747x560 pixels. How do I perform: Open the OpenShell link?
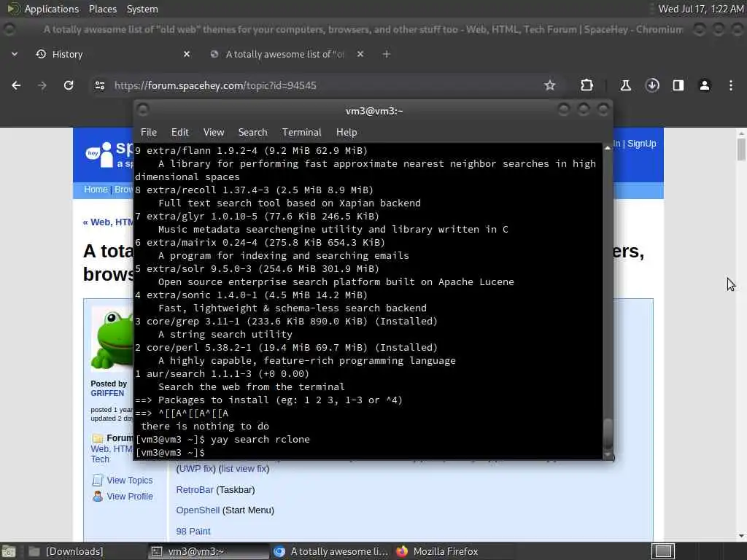tap(198, 510)
